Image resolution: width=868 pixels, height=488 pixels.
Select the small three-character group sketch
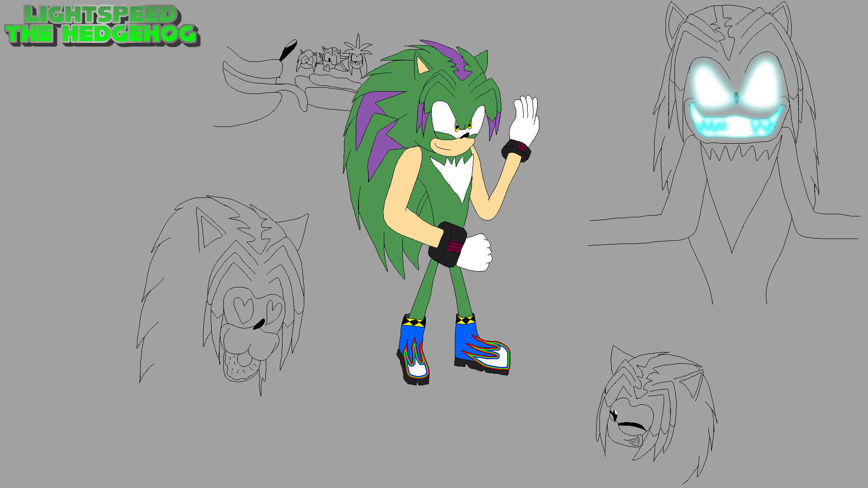pyautogui.click(x=335, y=55)
